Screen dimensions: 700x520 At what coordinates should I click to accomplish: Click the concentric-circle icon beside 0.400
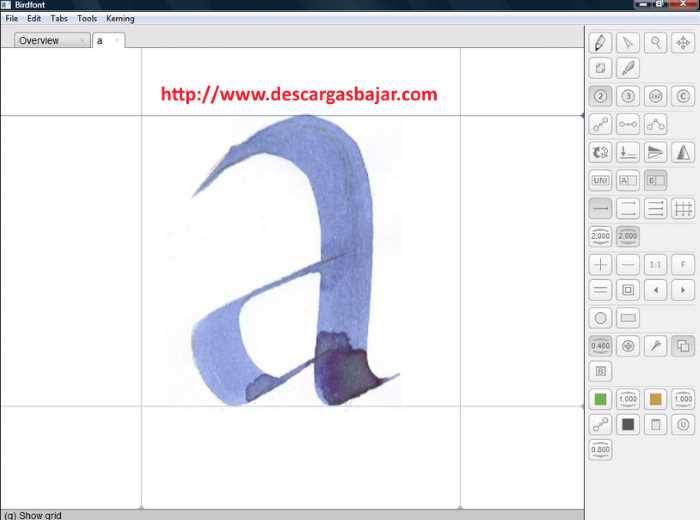click(628, 346)
